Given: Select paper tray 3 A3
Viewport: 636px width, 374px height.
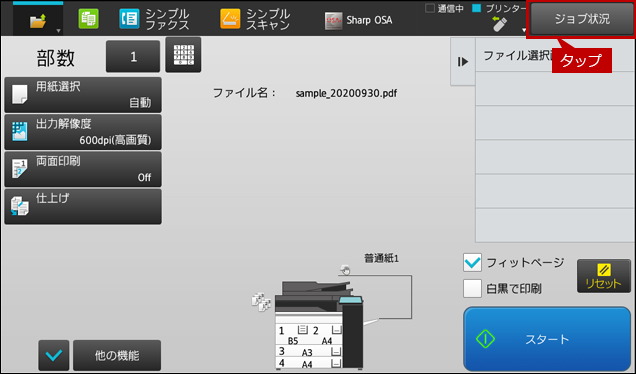Looking at the screenshot, I should click(x=309, y=351).
